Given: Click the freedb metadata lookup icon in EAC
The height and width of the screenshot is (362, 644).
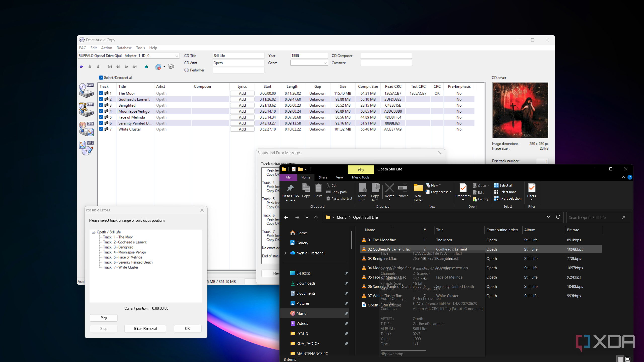Looking at the screenshot, I should [158, 67].
